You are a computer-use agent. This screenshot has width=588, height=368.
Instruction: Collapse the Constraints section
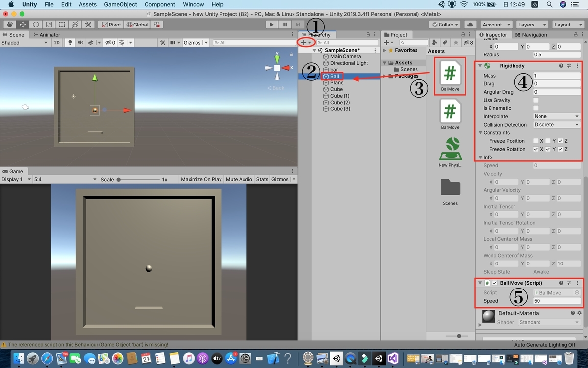pos(480,133)
